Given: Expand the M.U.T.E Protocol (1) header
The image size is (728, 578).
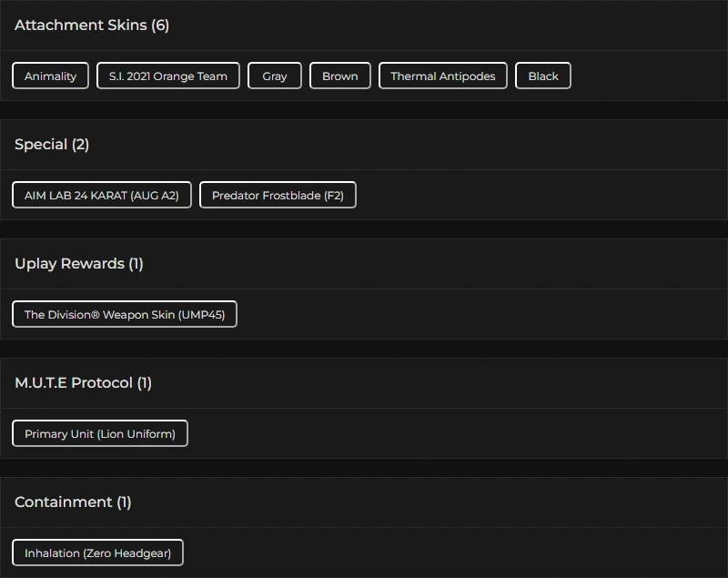Looking at the screenshot, I should point(83,383).
